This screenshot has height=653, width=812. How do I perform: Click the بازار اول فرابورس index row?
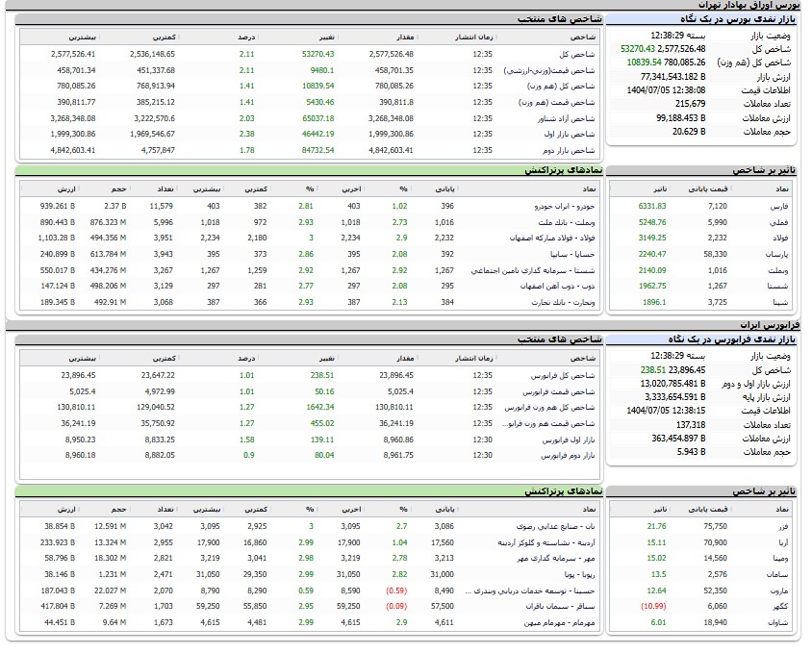310,440
